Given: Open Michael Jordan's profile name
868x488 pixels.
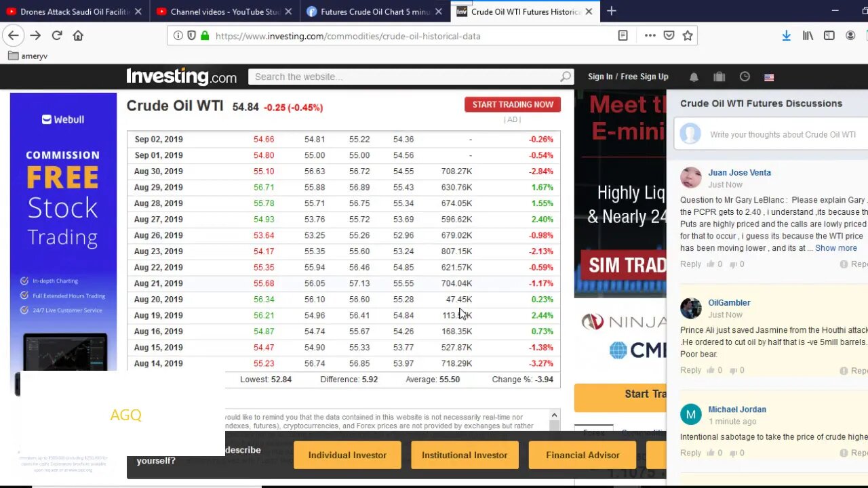Looking at the screenshot, I should pyautogui.click(x=737, y=409).
